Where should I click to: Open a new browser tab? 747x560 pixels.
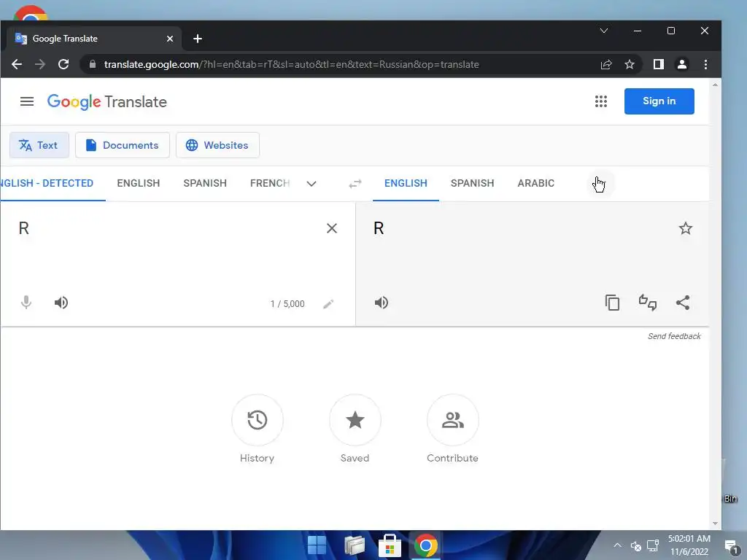click(198, 39)
